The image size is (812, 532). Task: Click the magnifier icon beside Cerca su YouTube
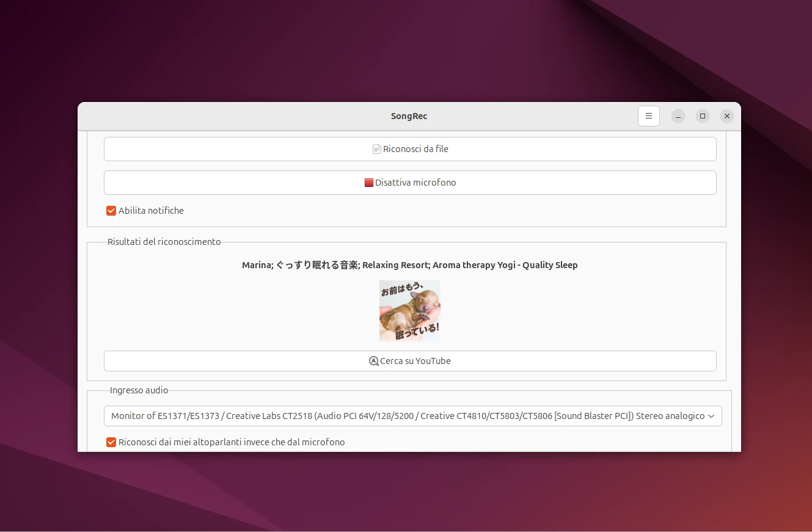374,361
